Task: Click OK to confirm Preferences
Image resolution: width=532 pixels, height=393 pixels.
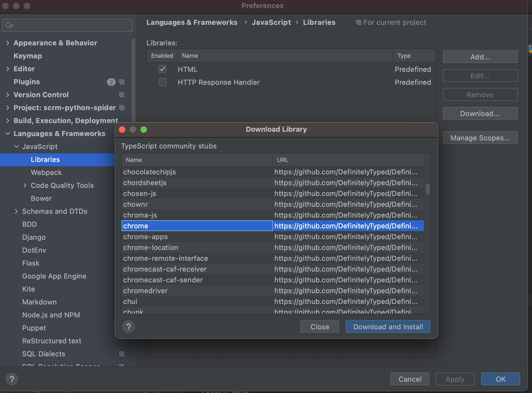Action: point(500,379)
